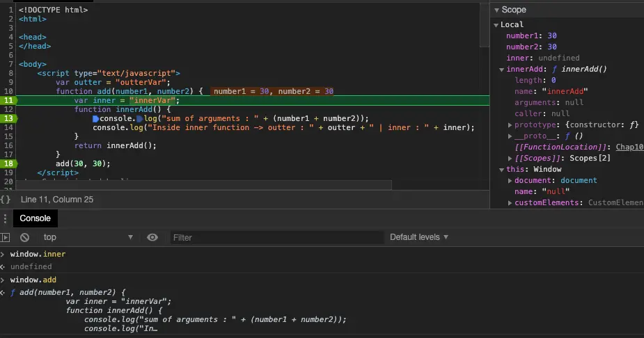Click number2: 30 in Local scope
The width and height of the screenshot is (644, 338).
tap(531, 47)
